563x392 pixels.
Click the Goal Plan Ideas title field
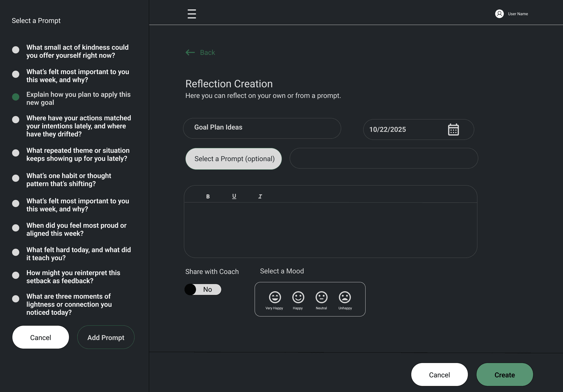click(x=262, y=128)
